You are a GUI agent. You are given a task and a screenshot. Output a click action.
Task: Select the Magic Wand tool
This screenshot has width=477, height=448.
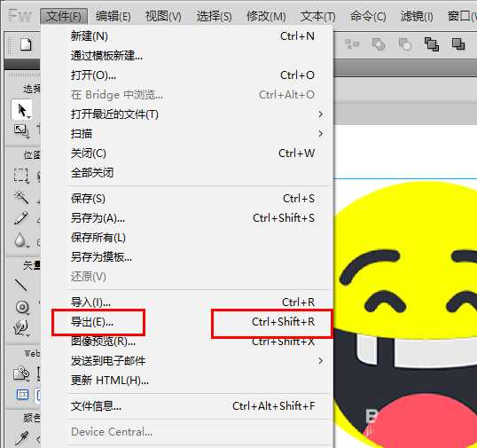tap(21, 198)
